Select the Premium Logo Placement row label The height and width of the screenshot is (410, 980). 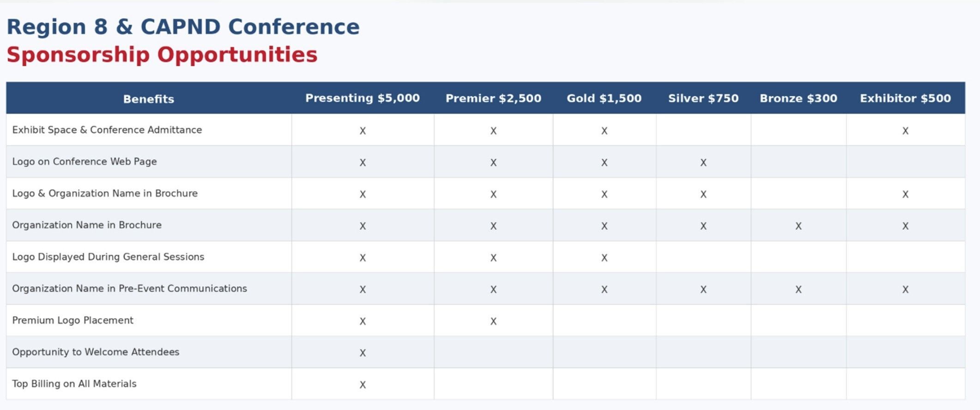(x=73, y=320)
